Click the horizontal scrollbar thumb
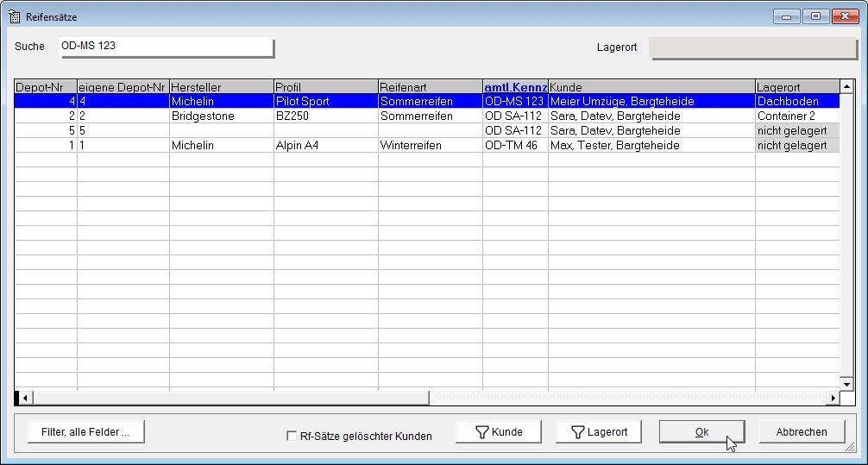 230,398
